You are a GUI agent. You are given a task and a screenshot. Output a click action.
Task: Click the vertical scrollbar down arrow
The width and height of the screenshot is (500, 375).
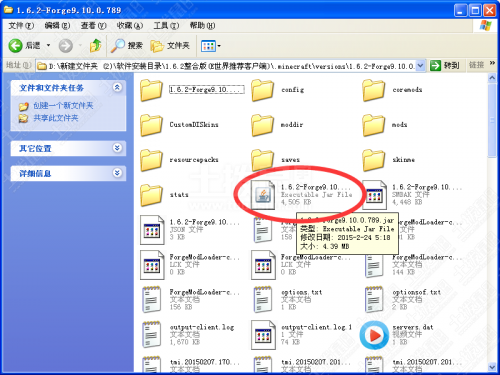coord(492,367)
